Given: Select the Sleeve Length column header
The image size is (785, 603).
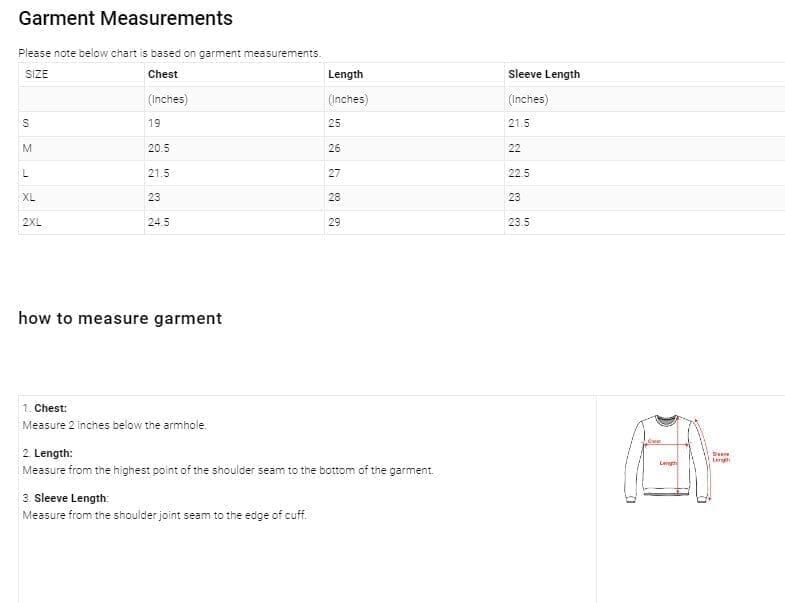Looking at the screenshot, I should coord(543,74).
